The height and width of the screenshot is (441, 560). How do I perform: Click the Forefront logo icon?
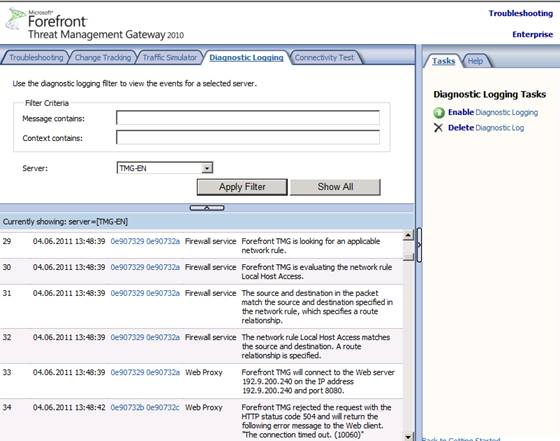click(15, 19)
